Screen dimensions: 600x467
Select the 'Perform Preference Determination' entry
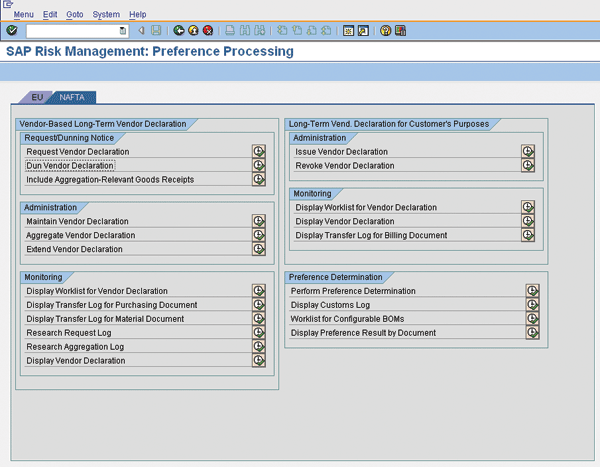coord(353,291)
